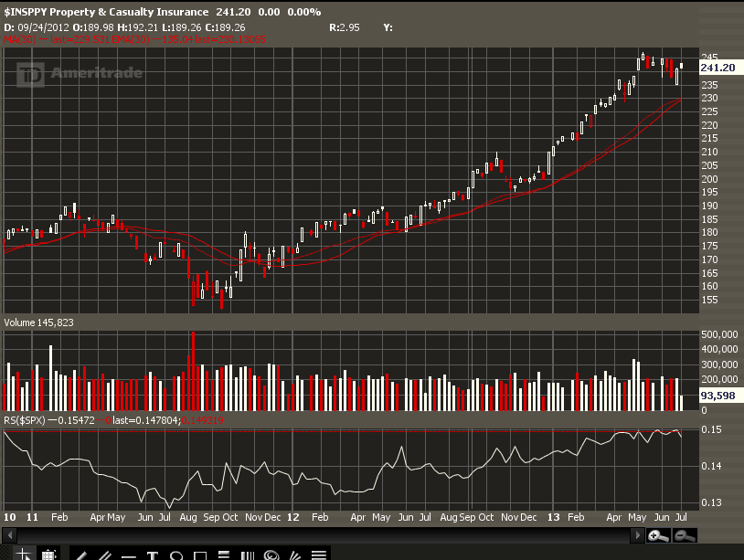Select the multiple horizontal lines tool
This screenshot has width=744, height=560.
pos(319,554)
